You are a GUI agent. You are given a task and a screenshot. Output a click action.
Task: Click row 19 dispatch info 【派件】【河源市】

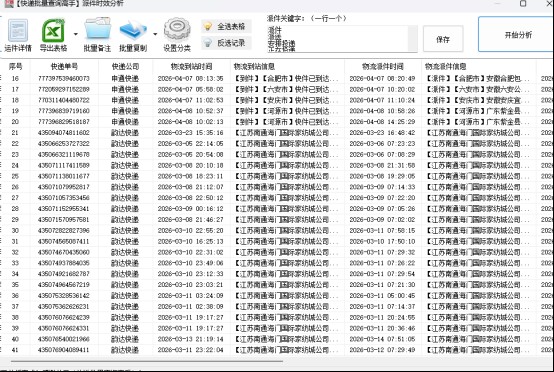[x=478, y=111]
